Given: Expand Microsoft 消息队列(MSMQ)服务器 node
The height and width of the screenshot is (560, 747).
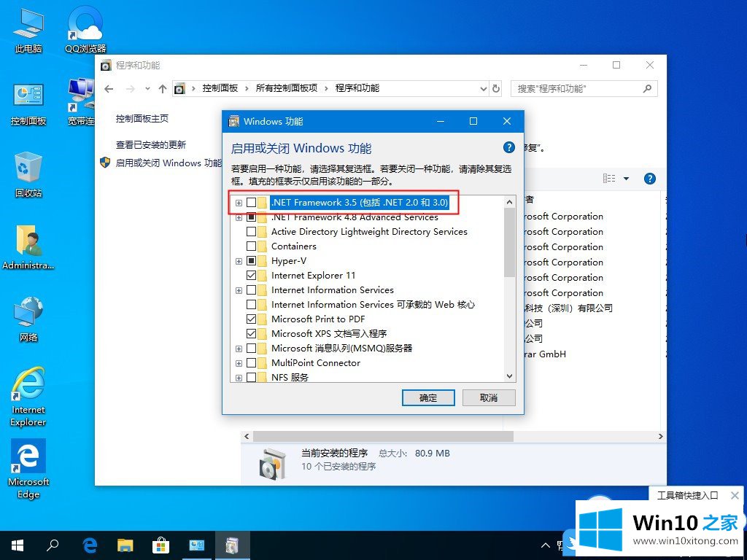Looking at the screenshot, I should pos(239,349).
